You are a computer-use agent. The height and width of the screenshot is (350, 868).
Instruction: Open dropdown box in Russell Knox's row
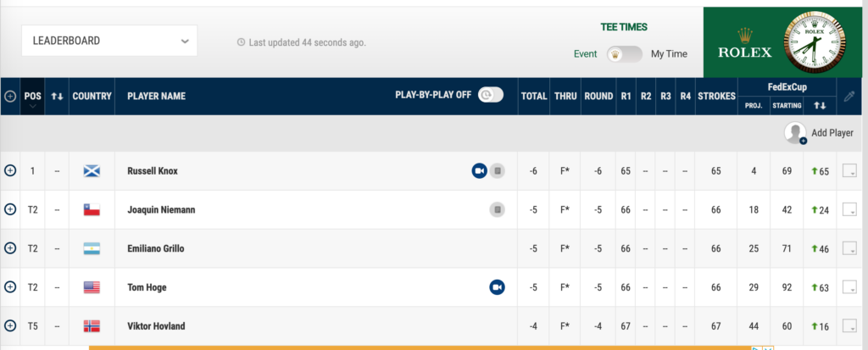pyautogui.click(x=849, y=171)
